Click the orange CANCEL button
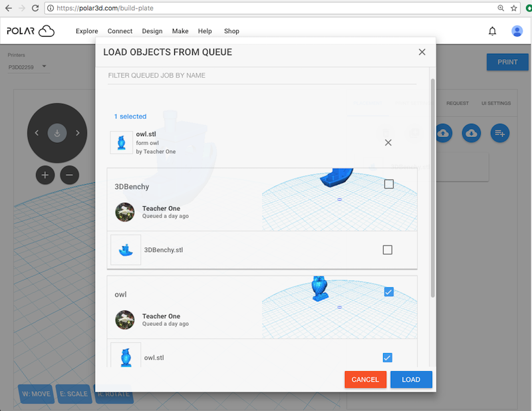The image size is (532, 411). (x=365, y=380)
